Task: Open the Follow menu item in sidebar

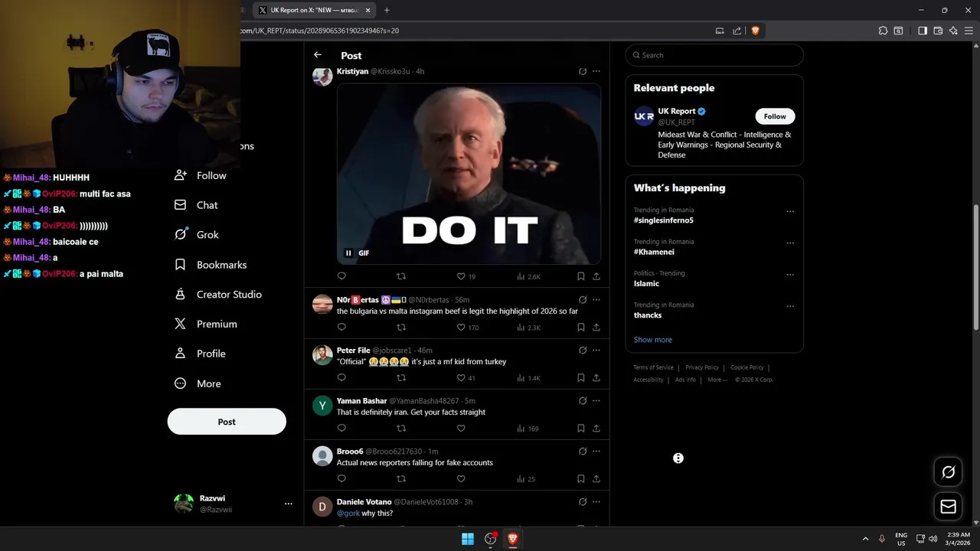Action: pos(201,175)
